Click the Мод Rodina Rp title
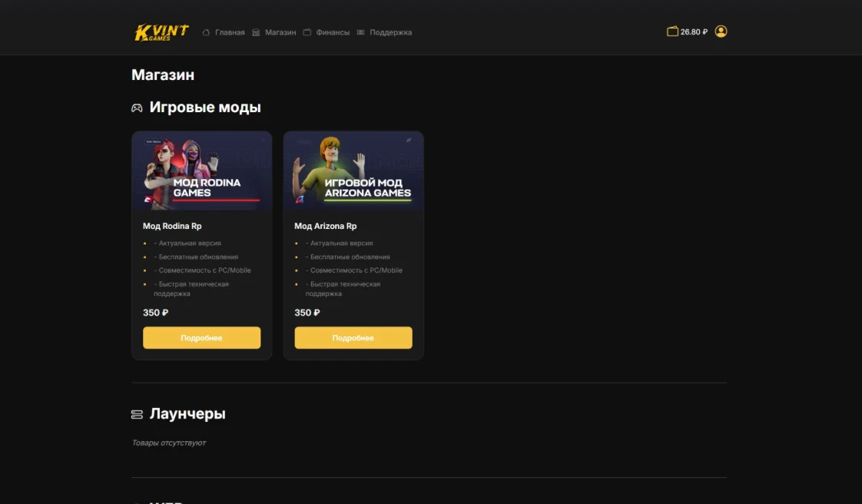This screenshot has width=862, height=504. [172, 226]
